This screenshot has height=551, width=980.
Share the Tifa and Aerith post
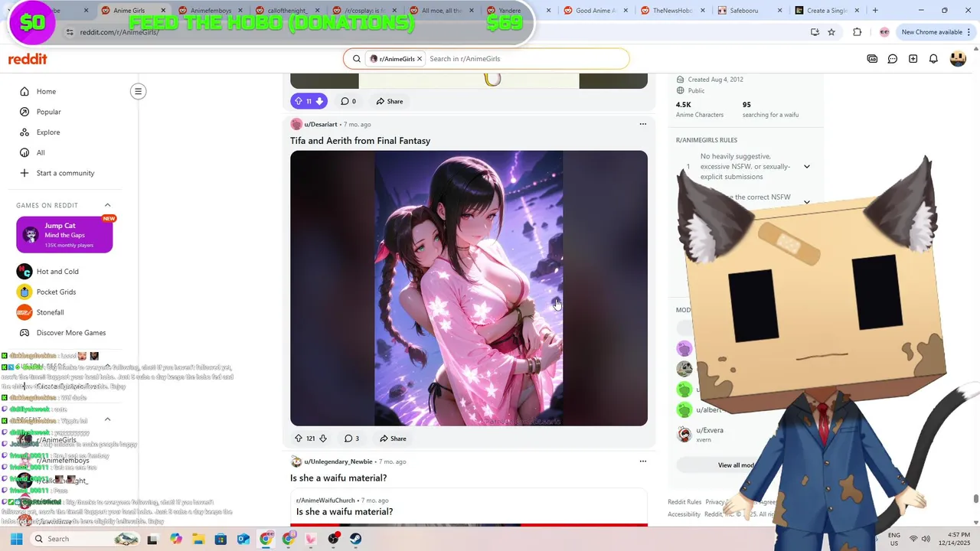tap(393, 439)
